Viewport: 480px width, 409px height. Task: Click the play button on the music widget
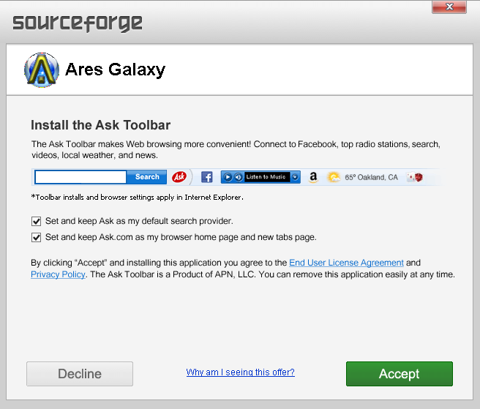coord(228,177)
